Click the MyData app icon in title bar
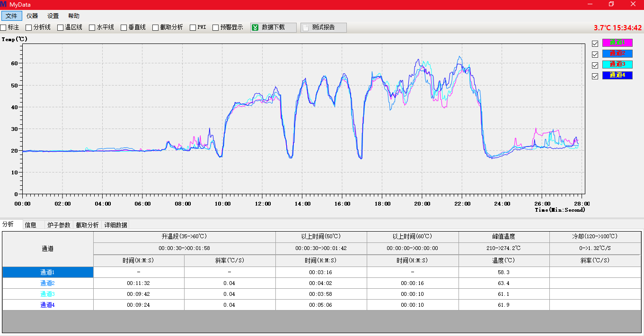The height and width of the screenshot is (336, 644). tap(4, 4)
